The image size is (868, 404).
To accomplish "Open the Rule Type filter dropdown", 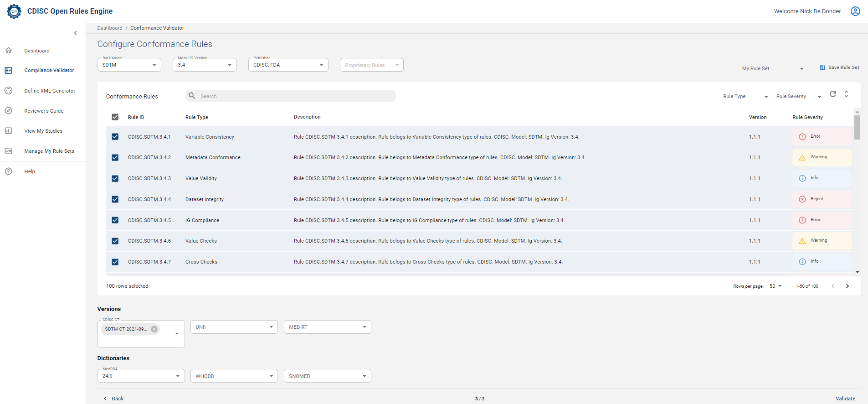I will coord(745,96).
